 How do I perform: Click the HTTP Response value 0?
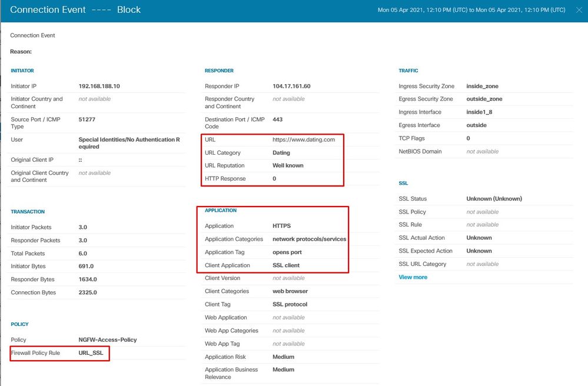tap(274, 179)
